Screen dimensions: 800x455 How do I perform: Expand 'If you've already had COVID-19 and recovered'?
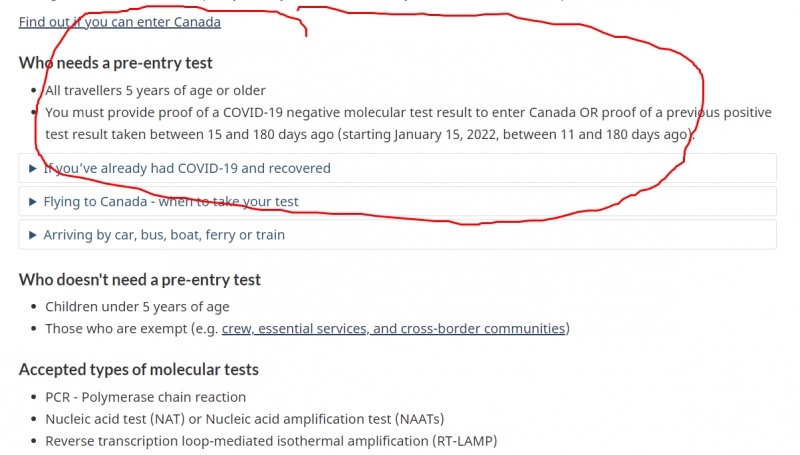397,168
